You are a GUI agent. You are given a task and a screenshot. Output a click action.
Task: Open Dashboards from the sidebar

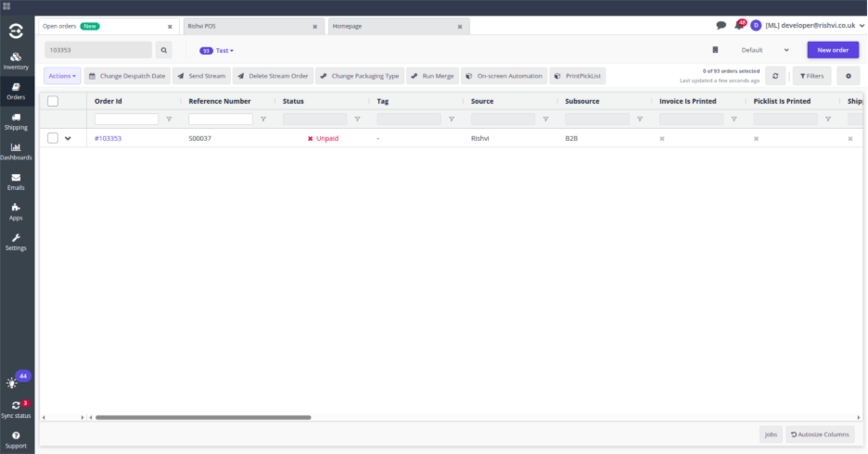tap(16, 151)
